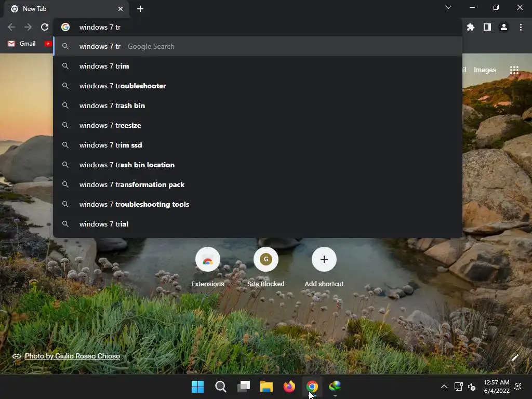Image resolution: width=532 pixels, height=399 pixels.
Task: Close the New Tab tab
Action: tap(121, 9)
